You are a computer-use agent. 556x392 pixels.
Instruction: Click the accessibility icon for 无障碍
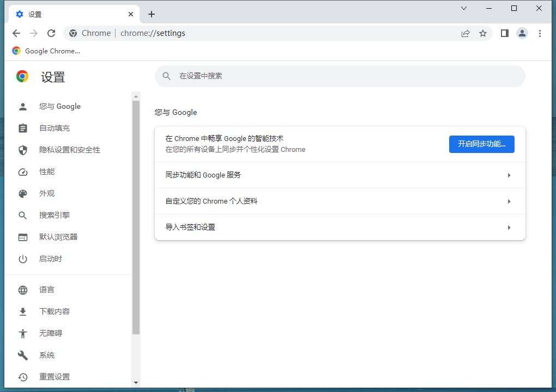point(23,334)
